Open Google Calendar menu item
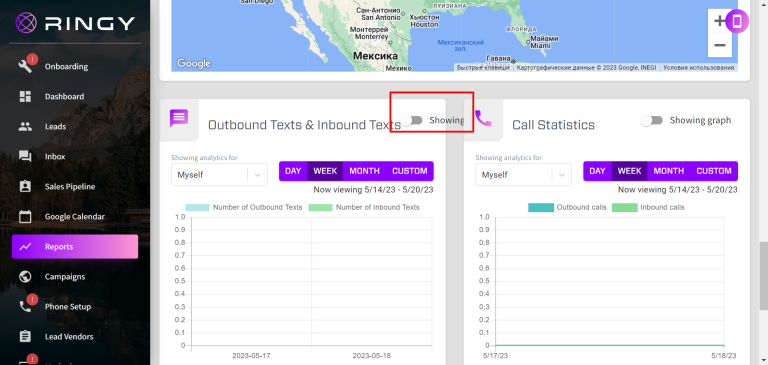 click(x=75, y=216)
